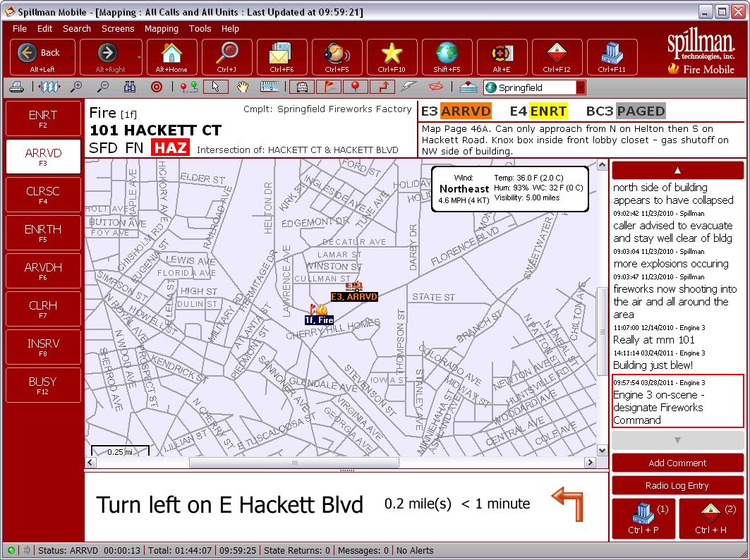This screenshot has height=560, width=750.
Task: Toggle the vehicle units display button
Action: click(302, 87)
